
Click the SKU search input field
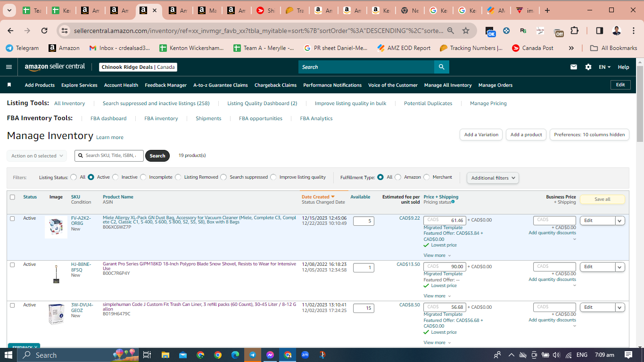(109, 156)
